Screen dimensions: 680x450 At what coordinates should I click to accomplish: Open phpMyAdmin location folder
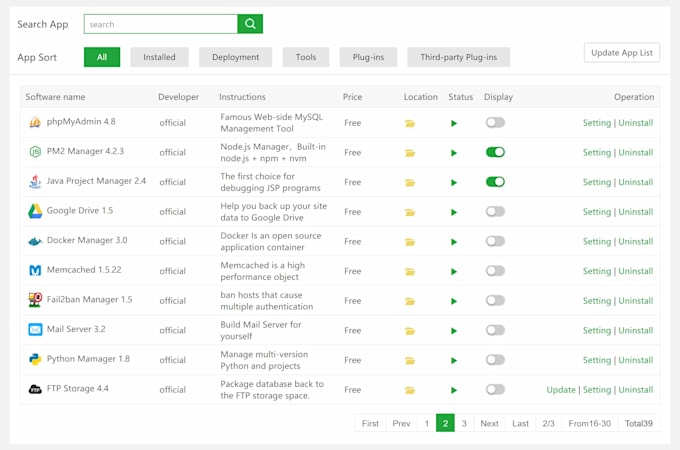point(410,124)
